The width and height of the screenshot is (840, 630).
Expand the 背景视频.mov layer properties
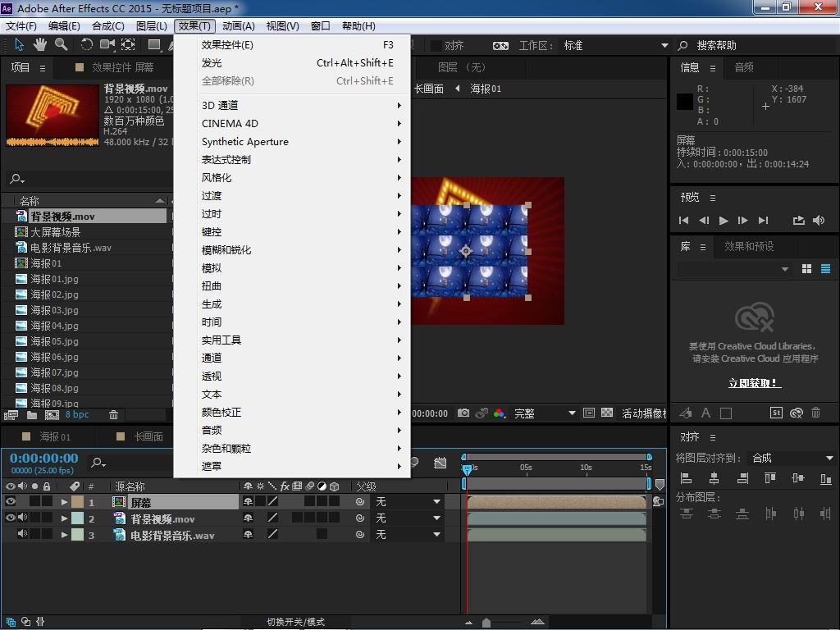pyautogui.click(x=64, y=518)
